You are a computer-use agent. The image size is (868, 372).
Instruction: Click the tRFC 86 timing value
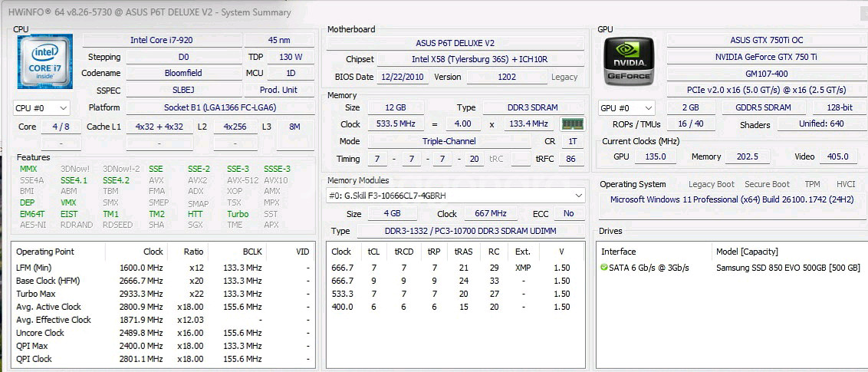pyautogui.click(x=570, y=159)
